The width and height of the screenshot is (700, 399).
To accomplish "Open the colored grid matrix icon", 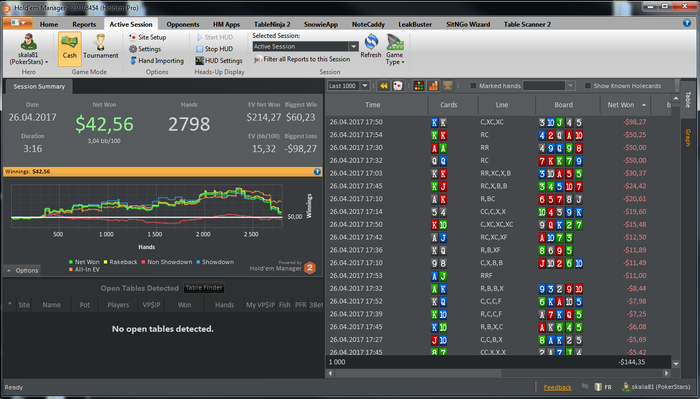I will 419,86.
